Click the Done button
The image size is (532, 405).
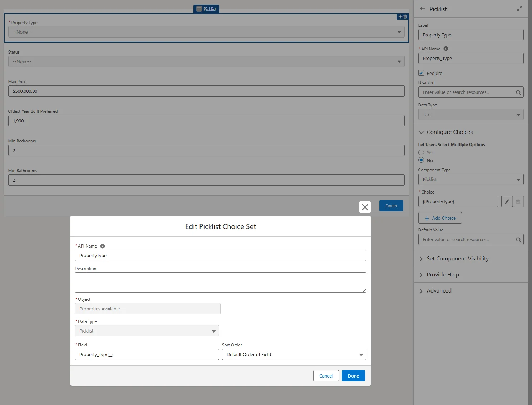353,376
